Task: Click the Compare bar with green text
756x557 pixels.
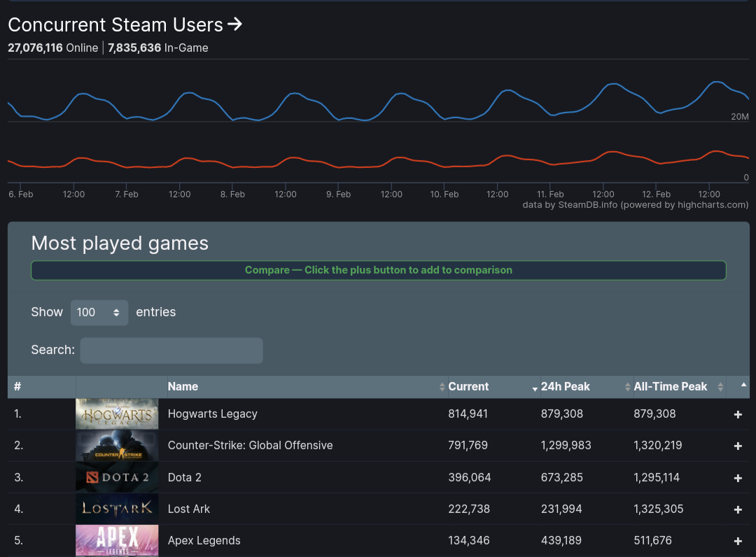Action: (x=379, y=270)
